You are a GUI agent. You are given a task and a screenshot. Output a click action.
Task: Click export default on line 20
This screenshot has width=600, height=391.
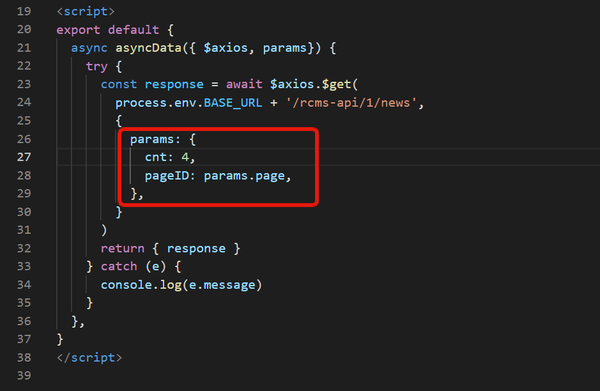coord(108,30)
